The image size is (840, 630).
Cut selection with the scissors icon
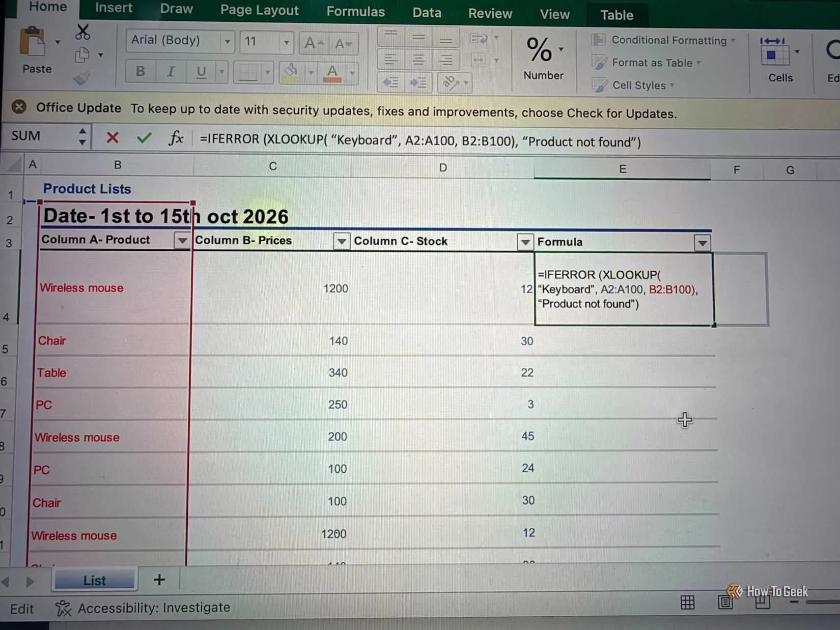82,32
